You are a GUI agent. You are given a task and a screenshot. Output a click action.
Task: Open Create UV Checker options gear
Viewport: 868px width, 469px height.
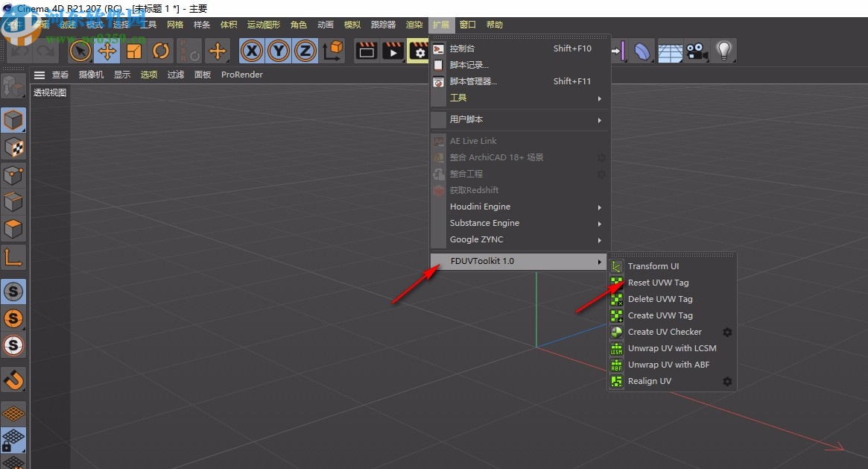727,332
